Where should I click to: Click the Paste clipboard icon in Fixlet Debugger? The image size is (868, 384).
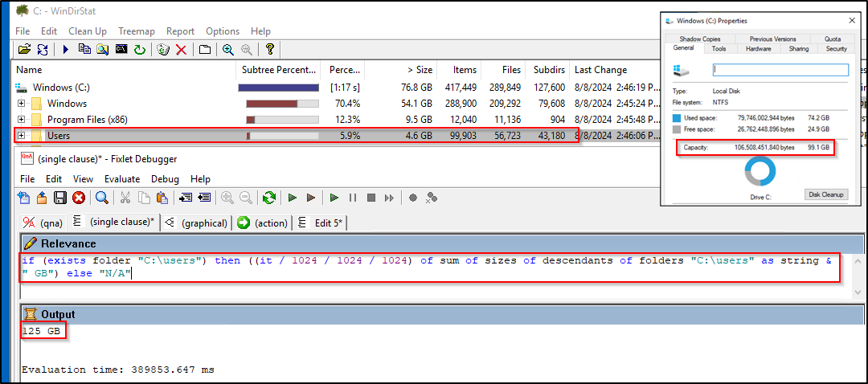(x=162, y=198)
